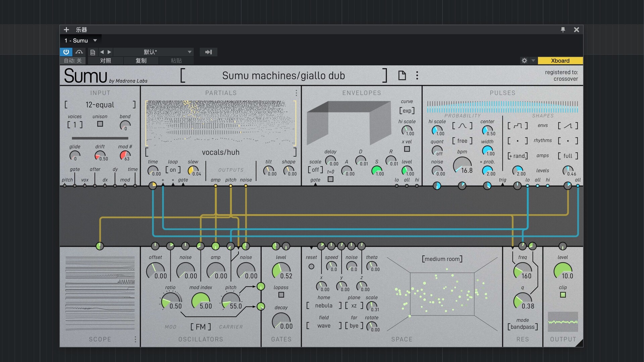Click the FM oscillator mode selector

(201, 327)
